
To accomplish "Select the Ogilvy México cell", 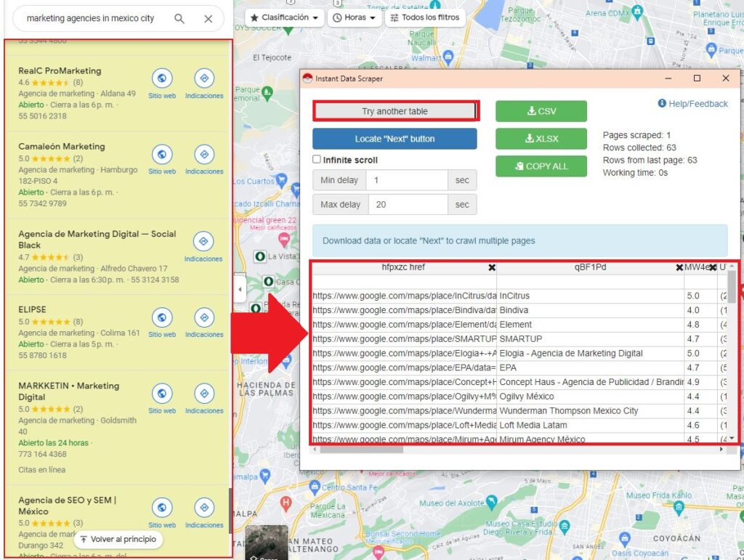I will (x=590, y=397).
